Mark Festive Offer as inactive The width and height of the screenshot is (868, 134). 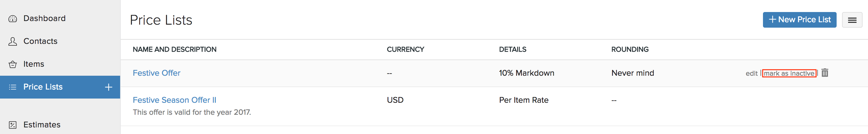(789, 73)
